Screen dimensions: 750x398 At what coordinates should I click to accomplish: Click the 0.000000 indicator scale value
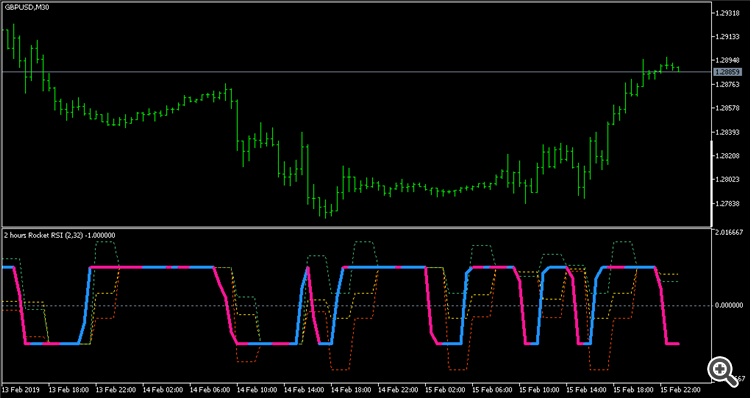(730, 305)
